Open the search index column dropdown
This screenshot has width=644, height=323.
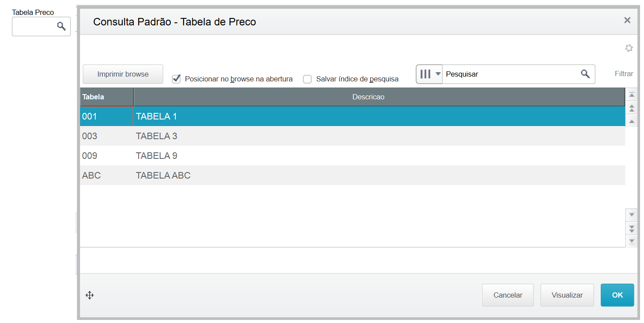(429, 74)
